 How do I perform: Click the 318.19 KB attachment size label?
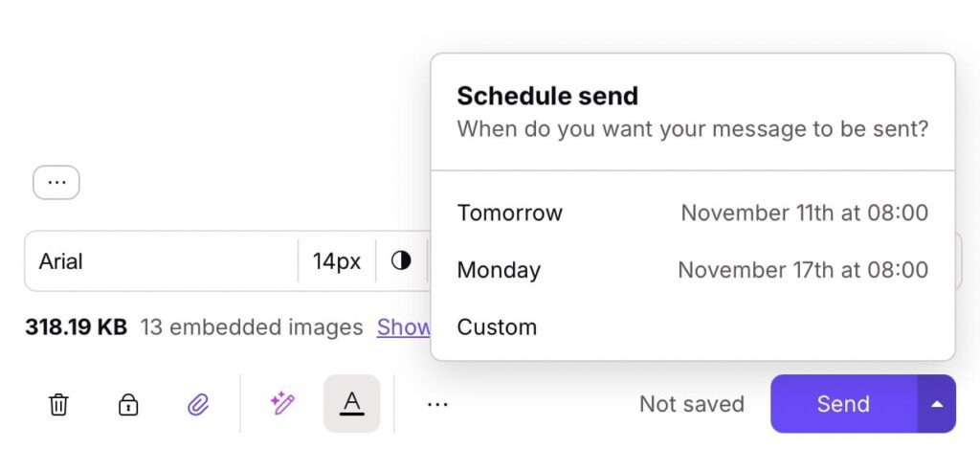(x=76, y=327)
